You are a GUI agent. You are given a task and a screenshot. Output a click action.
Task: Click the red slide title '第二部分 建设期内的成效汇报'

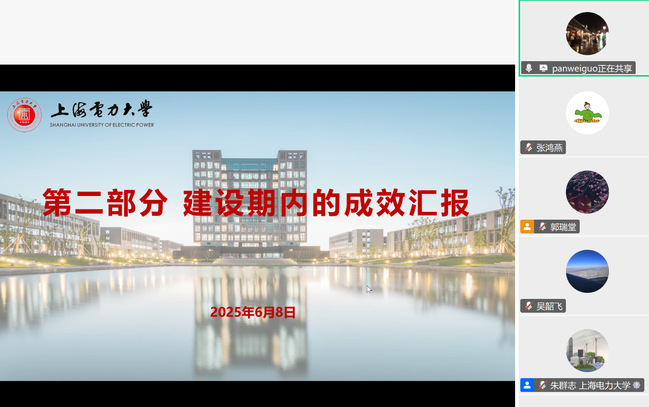point(255,203)
